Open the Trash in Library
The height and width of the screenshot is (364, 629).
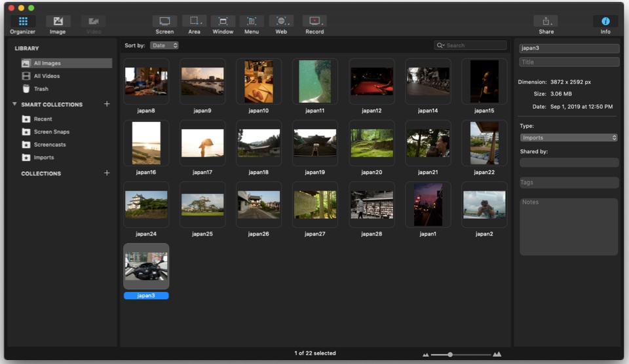tap(41, 89)
